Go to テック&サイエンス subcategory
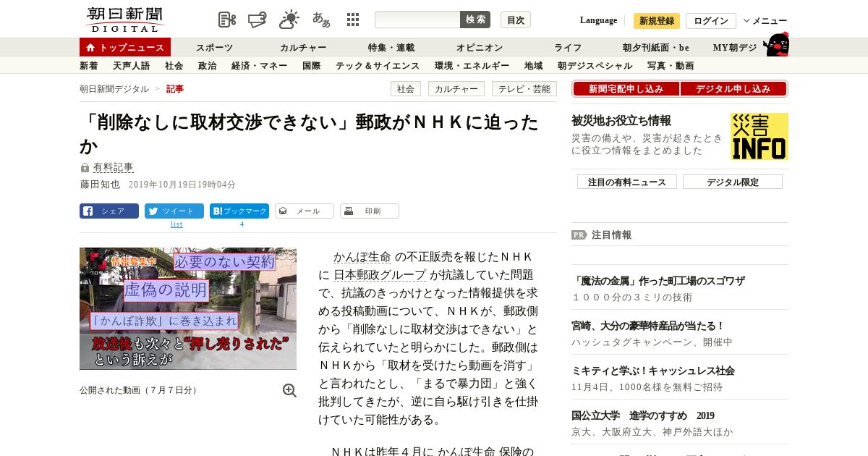The height and width of the screenshot is (456, 868). click(378, 66)
